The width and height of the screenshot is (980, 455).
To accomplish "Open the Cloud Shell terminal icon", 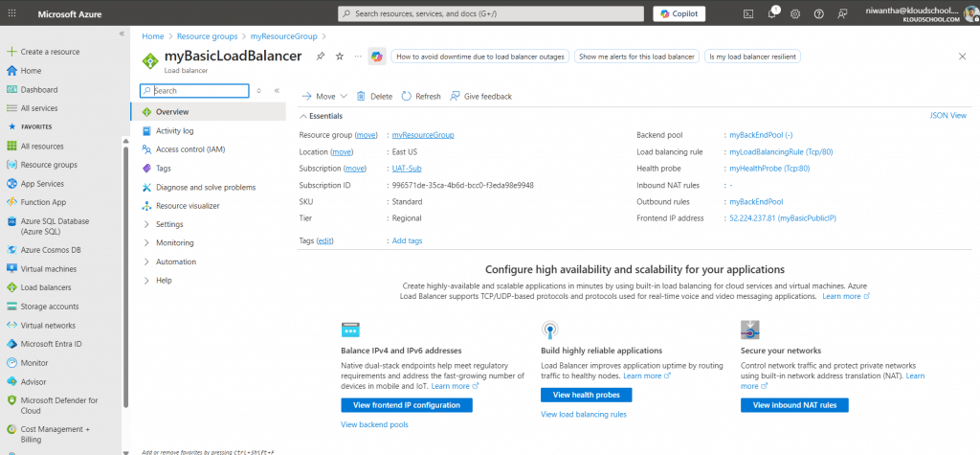I will coord(748,13).
